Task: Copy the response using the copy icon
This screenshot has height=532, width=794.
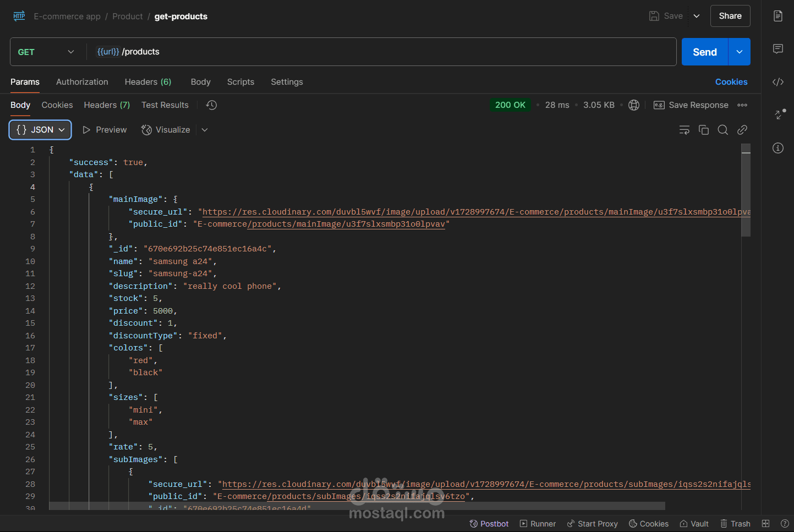Action: coord(704,130)
